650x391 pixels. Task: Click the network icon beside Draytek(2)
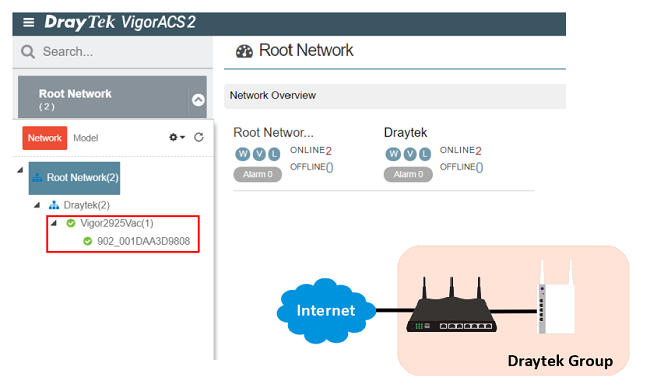click(54, 205)
